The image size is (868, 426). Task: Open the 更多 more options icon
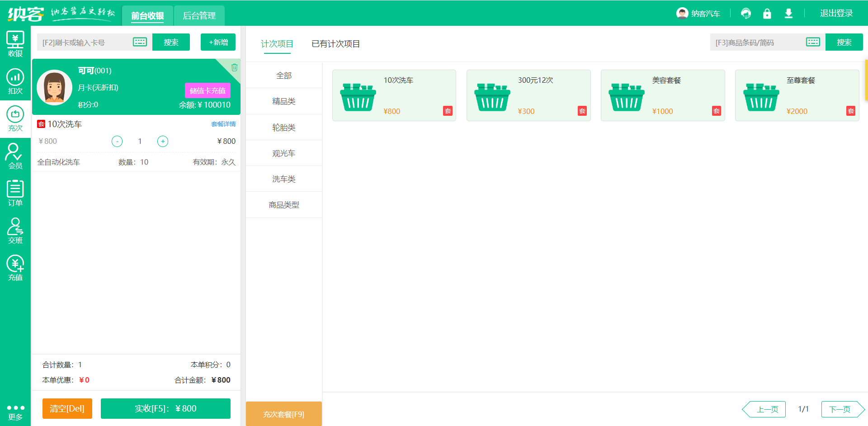tap(15, 412)
